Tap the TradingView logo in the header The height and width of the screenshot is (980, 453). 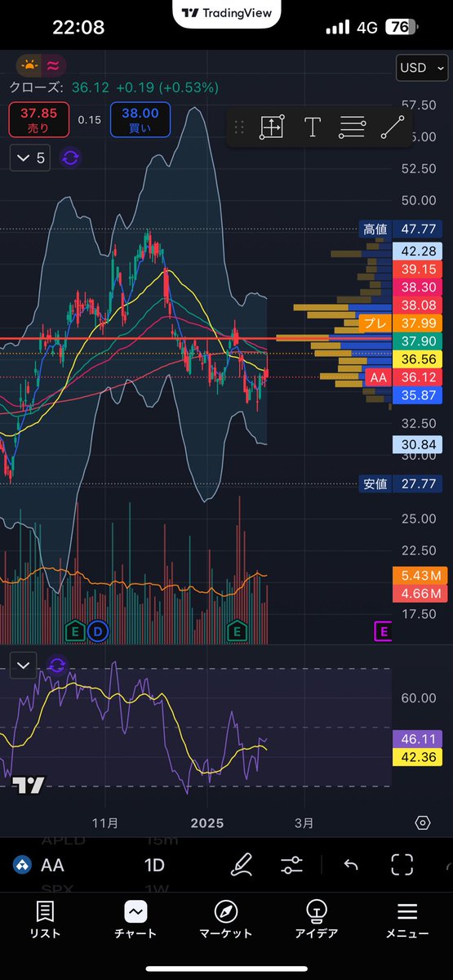coord(226,13)
